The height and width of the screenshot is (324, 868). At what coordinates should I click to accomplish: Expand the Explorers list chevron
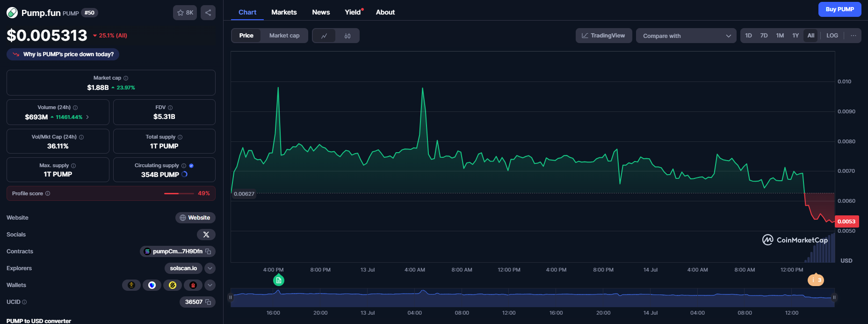point(210,268)
